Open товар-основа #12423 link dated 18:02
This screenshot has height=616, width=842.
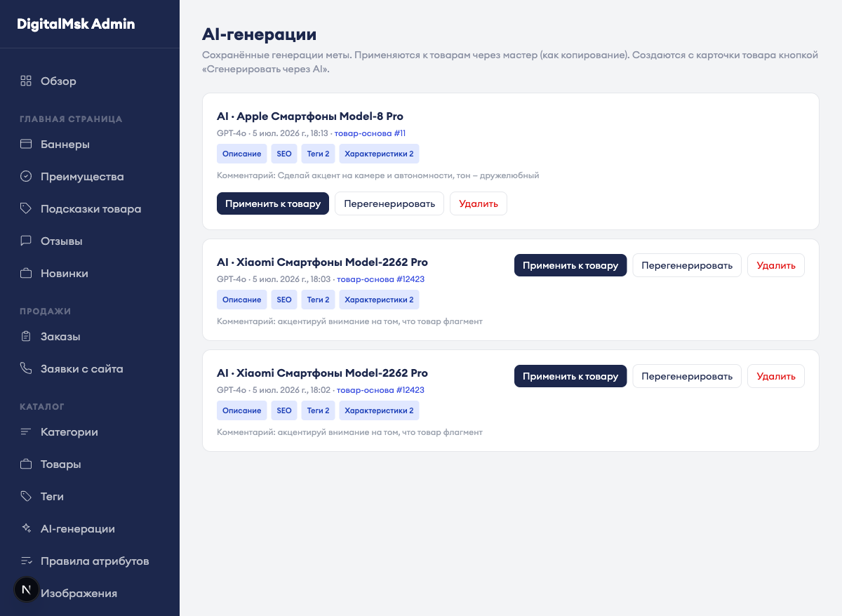tap(380, 390)
